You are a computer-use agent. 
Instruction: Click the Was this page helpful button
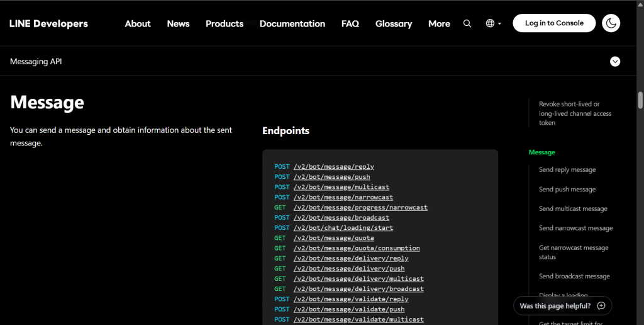[x=563, y=305]
